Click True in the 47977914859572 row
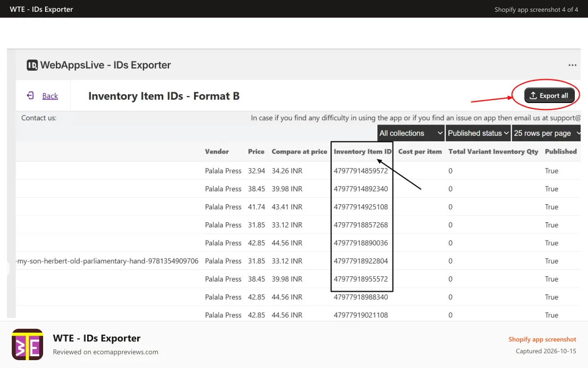The width and height of the screenshot is (588, 368). point(552,171)
